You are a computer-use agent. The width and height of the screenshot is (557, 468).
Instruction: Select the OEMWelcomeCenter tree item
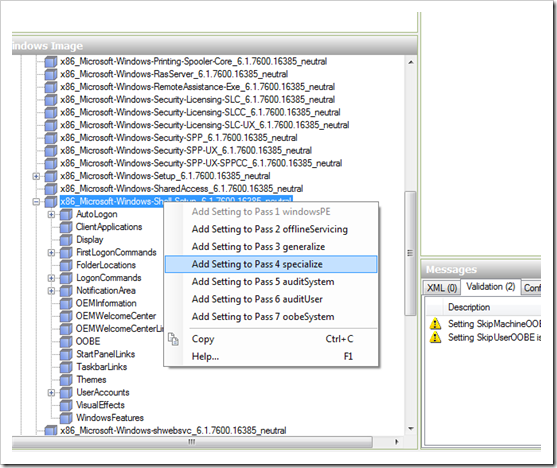tap(116, 316)
